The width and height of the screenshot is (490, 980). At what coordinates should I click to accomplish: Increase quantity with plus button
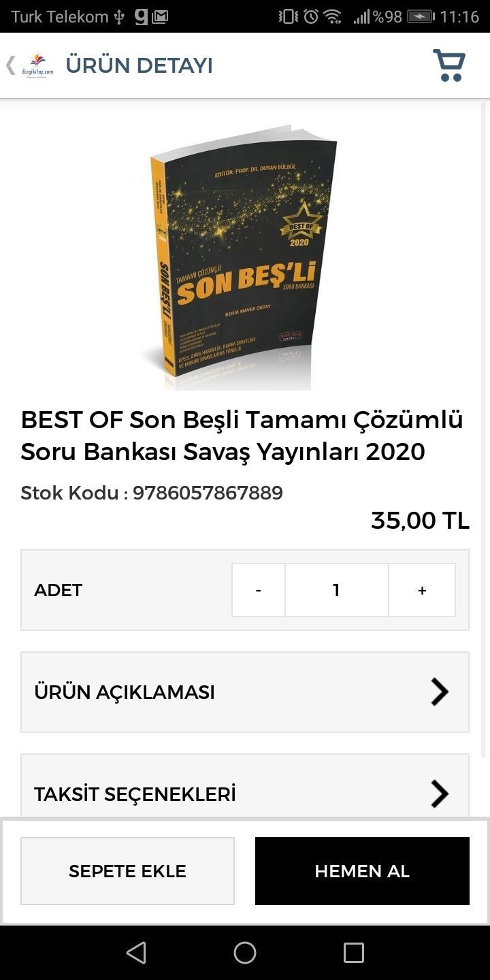tap(422, 590)
